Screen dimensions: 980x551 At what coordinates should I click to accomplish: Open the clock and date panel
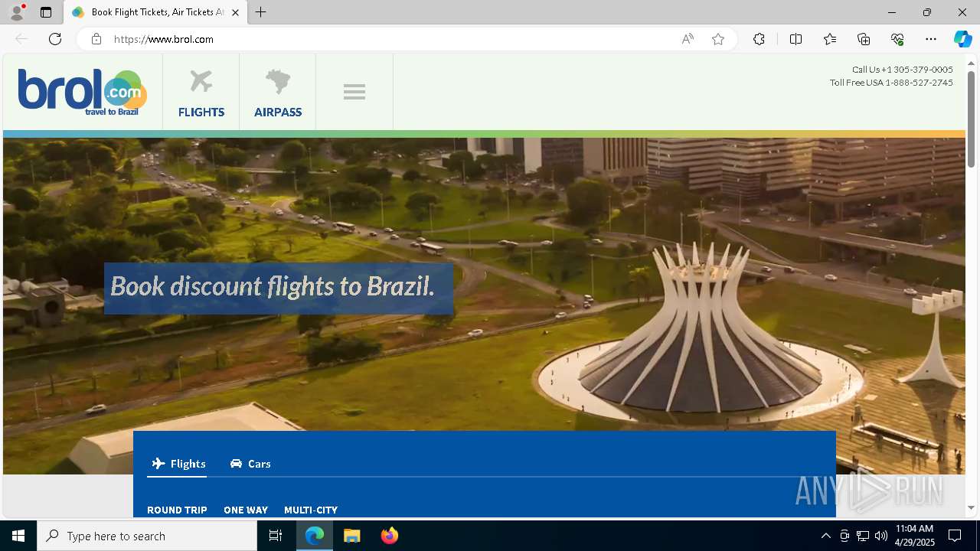pos(914,536)
